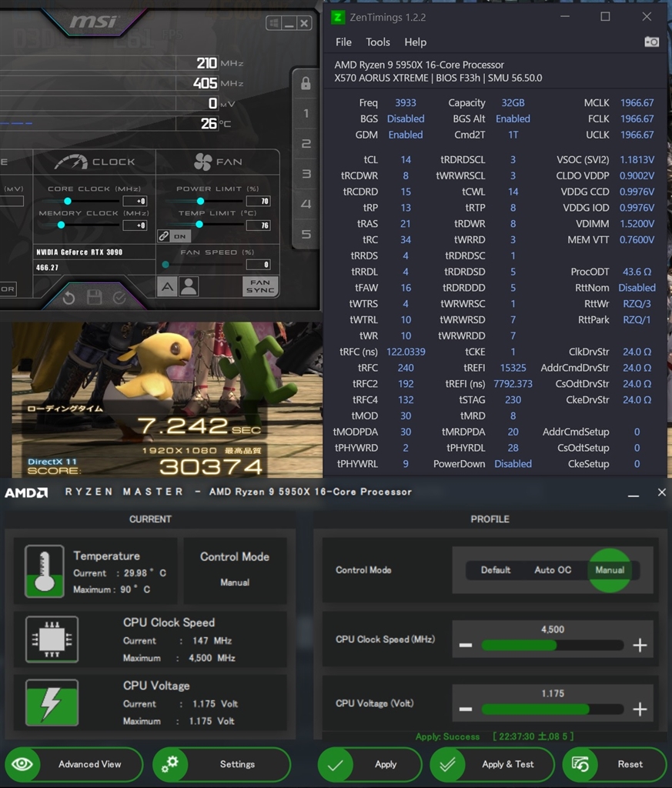The height and width of the screenshot is (788, 672).
Task: Adjust the Fan Speed slider handle
Action: click(165, 265)
